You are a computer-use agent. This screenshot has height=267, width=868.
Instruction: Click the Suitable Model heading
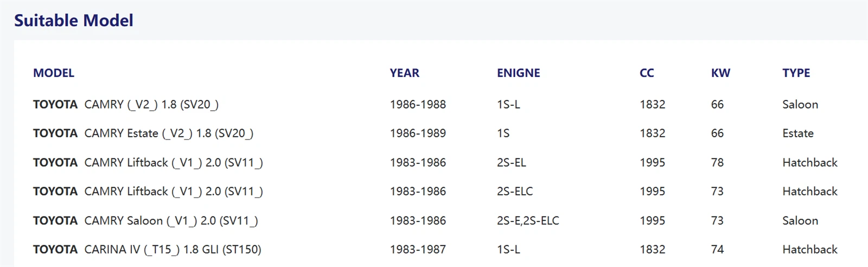coord(74,21)
